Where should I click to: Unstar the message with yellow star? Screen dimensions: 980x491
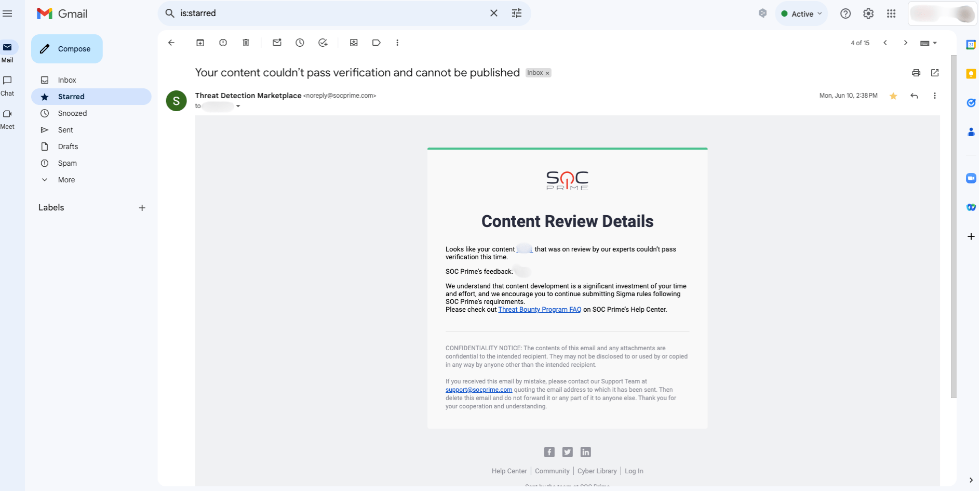pyautogui.click(x=893, y=96)
